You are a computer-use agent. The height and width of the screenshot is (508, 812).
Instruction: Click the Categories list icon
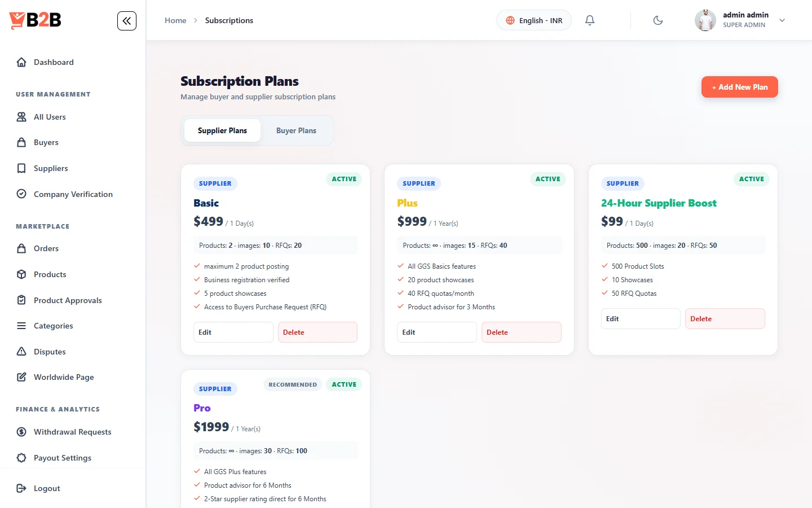tap(21, 326)
